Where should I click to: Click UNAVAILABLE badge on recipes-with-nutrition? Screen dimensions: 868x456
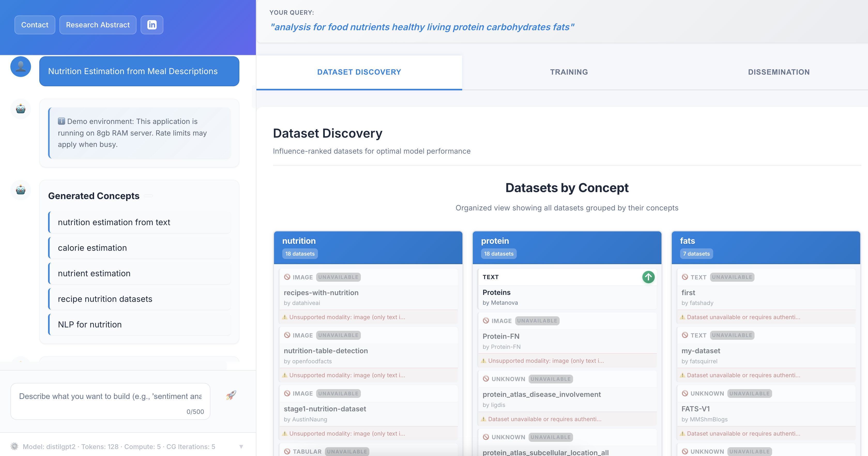338,277
